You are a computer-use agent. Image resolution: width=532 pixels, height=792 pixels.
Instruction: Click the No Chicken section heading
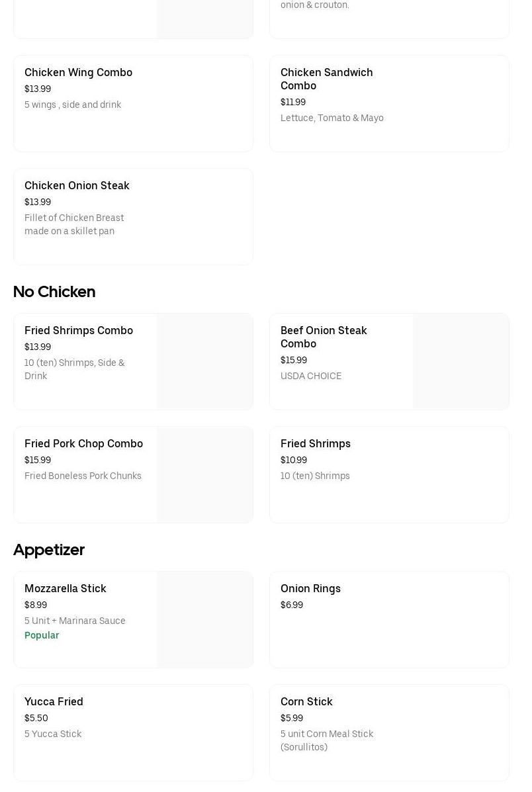pyautogui.click(x=54, y=292)
